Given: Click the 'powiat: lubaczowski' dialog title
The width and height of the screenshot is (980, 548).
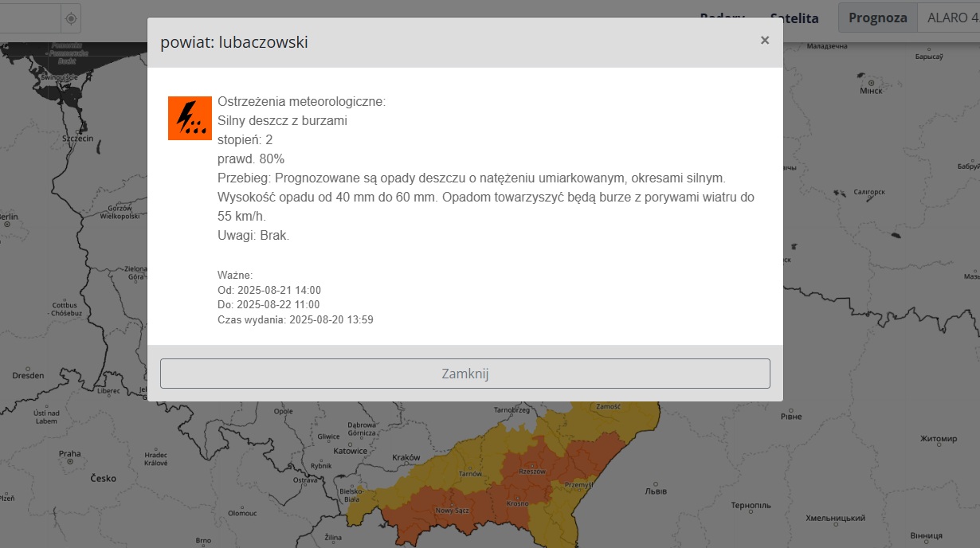Looking at the screenshot, I should pos(234,42).
